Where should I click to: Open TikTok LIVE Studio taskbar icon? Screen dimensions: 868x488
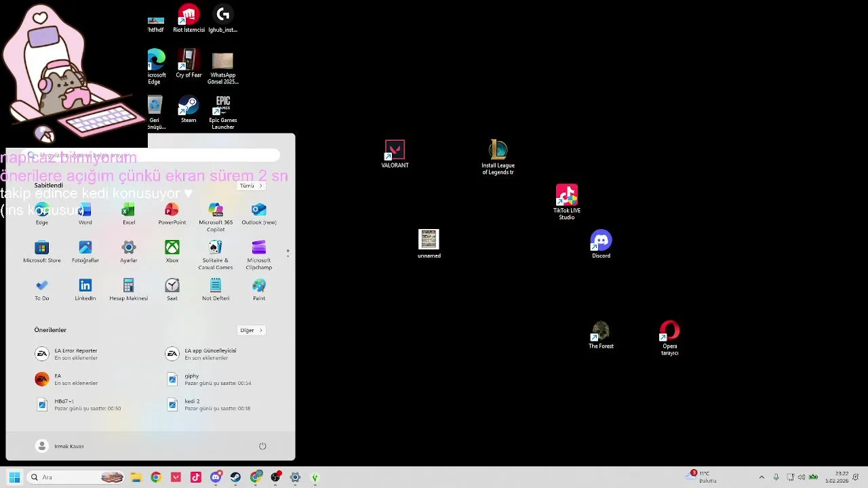point(196,477)
